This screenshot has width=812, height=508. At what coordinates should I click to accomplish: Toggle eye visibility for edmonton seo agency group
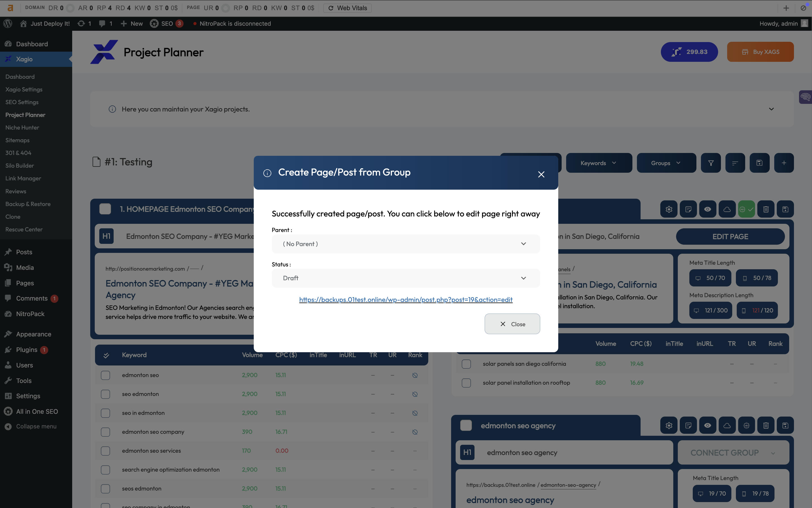point(708,425)
